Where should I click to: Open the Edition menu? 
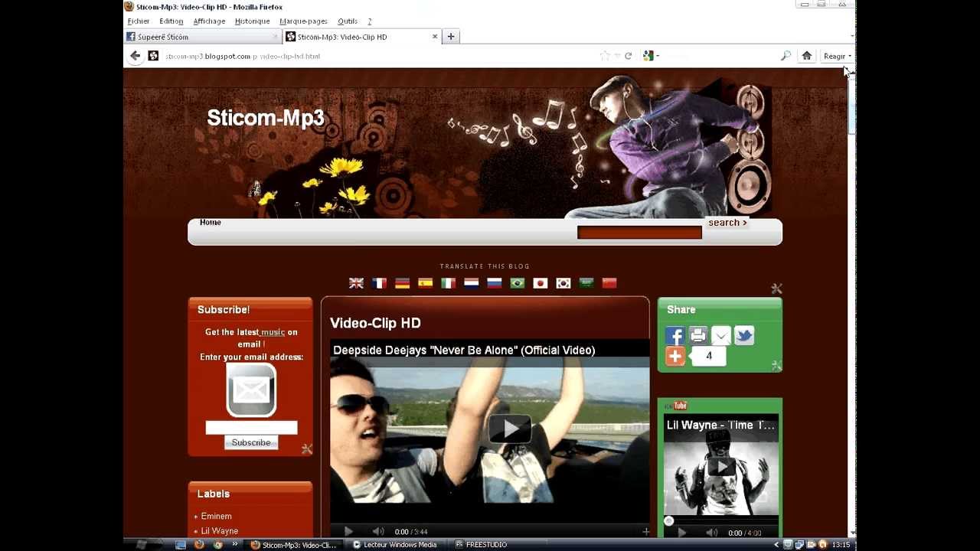click(x=171, y=21)
